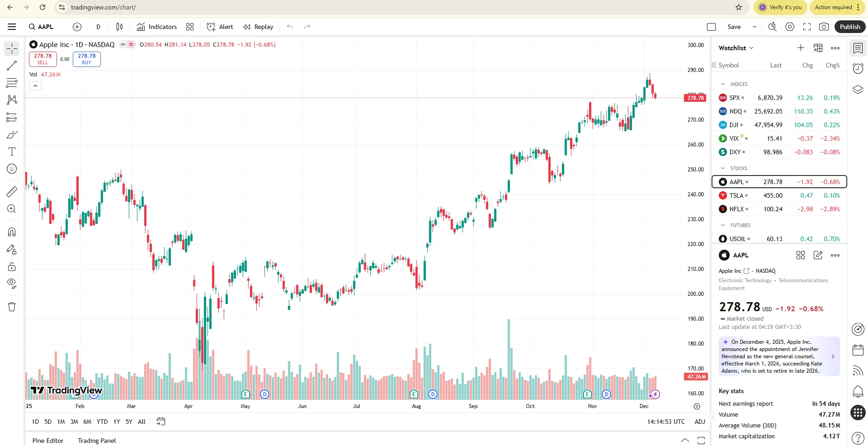Collapse the INDICES section
This screenshot has width=868, height=446.
tap(723, 84)
